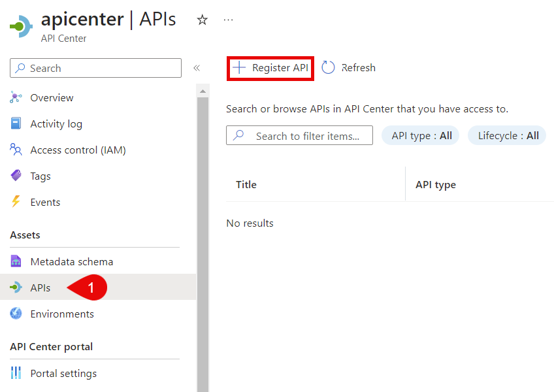Click the circular Refresh icon
Screen dimensions: 554x392
pyautogui.click(x=328, y=67)
